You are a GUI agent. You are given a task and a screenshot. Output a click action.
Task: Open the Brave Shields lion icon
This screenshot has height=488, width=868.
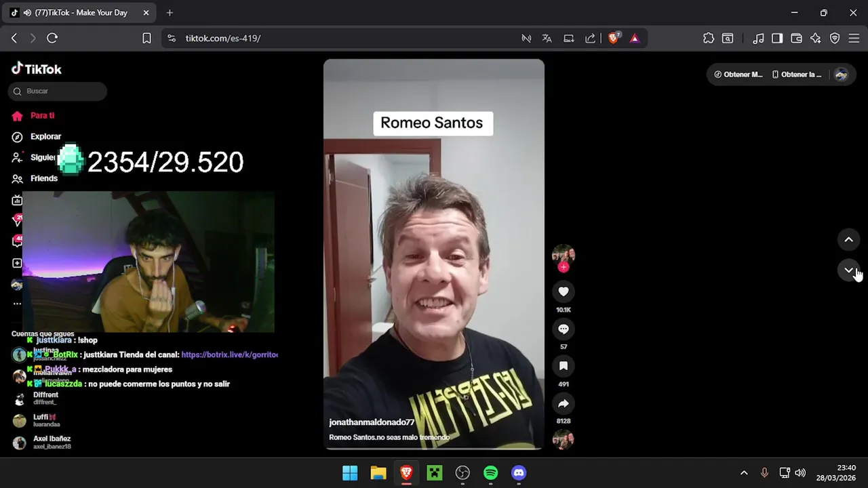point(614,38)
